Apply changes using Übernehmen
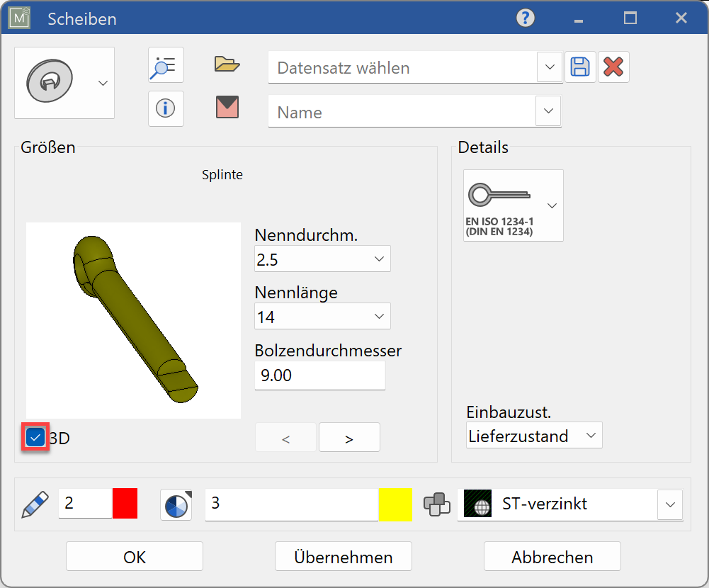Image resolution: width=709 pixels, height=588 pixels. (x=343, y=555)
